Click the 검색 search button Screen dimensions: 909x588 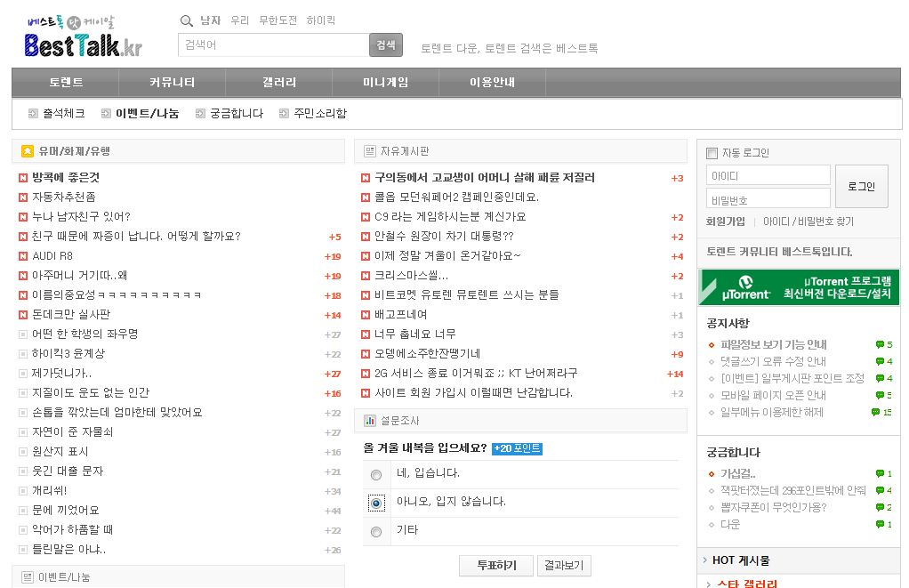[385, 44]
